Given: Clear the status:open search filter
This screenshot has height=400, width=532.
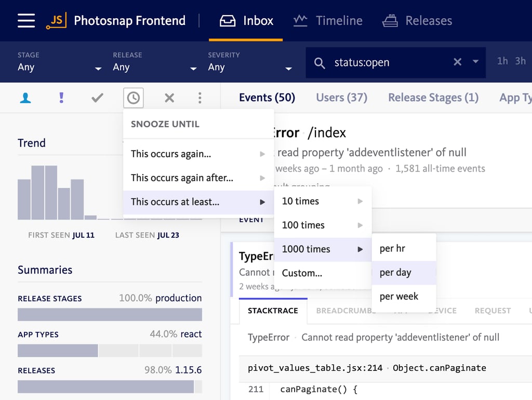Looking at the screenshot, I should pos(457,62).
